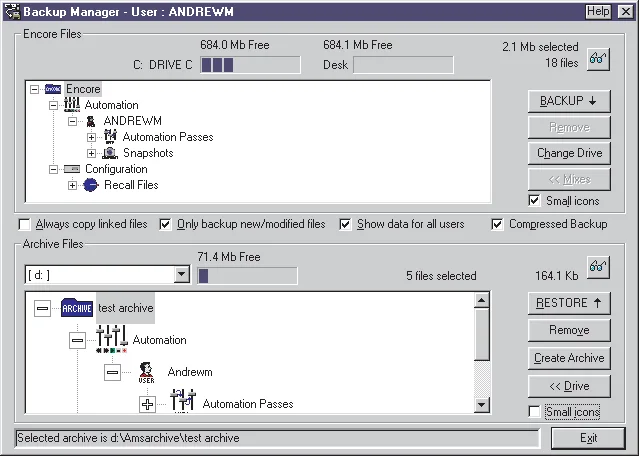Click the Exit button
This screenshot has height=456, width=639.
588,438
